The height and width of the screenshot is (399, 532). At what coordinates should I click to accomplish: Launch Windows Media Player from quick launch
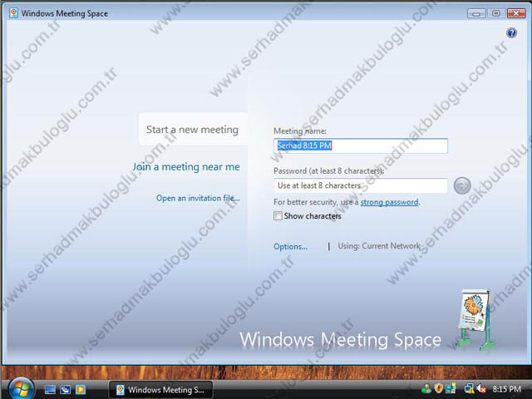pos(81,390)
